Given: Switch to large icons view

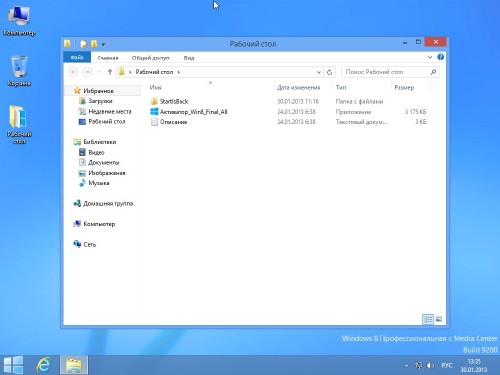Looking at the screenshot, I should [439, 319].
